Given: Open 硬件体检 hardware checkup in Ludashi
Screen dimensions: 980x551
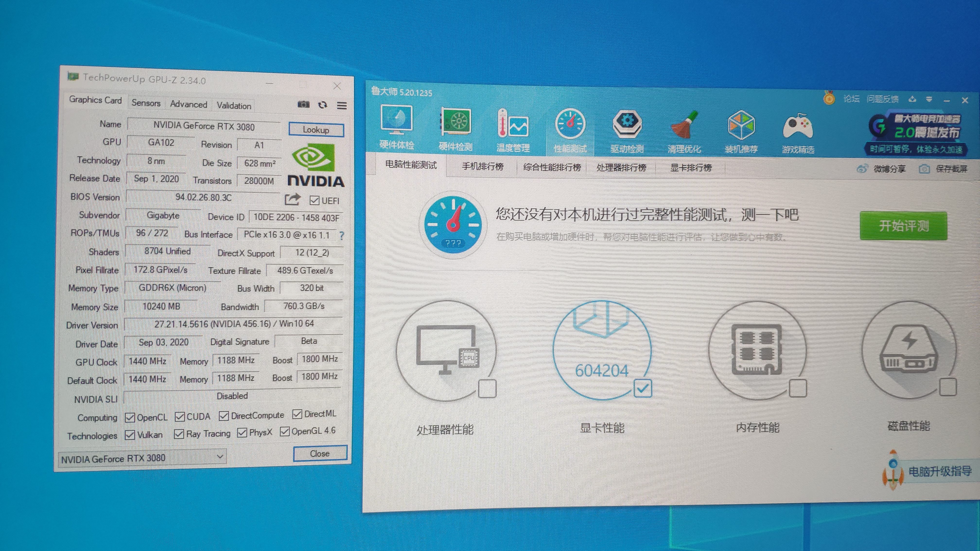Looking at the screenshot, I should pyautogui.click(x=396, y=127).
